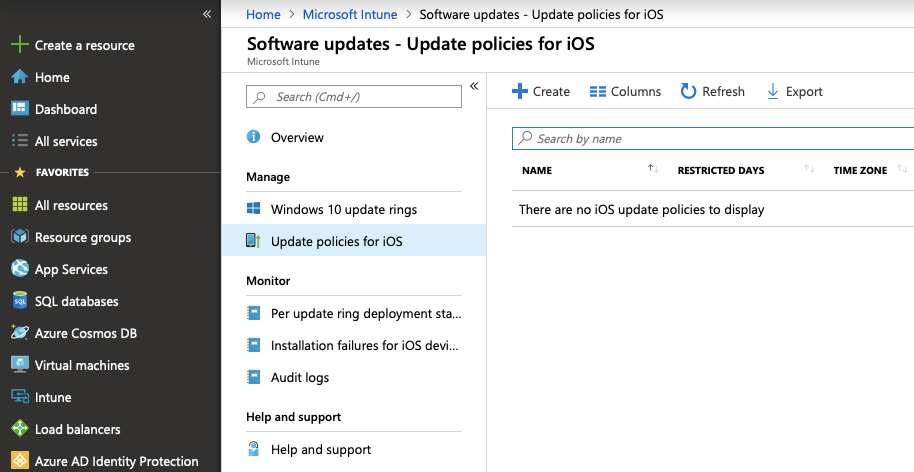Click the Windows logo icon for update rings

254,209
